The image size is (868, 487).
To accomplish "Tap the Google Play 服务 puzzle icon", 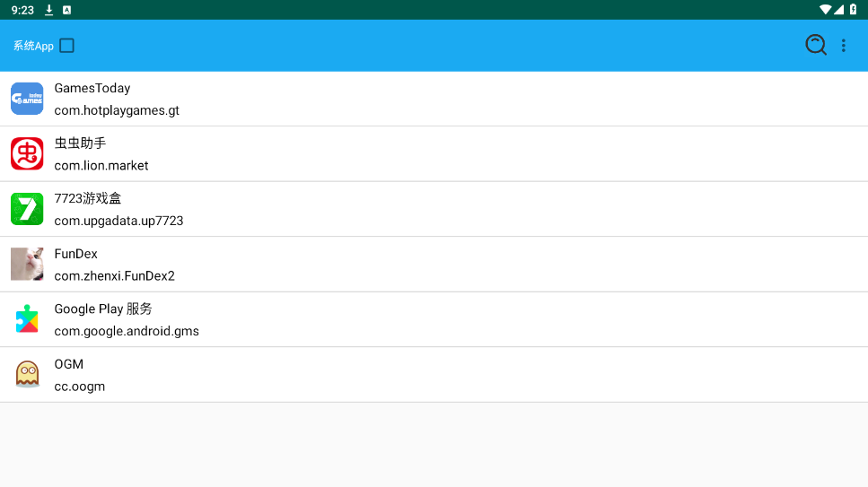I will pyautogui.click(x=27, y=319).
